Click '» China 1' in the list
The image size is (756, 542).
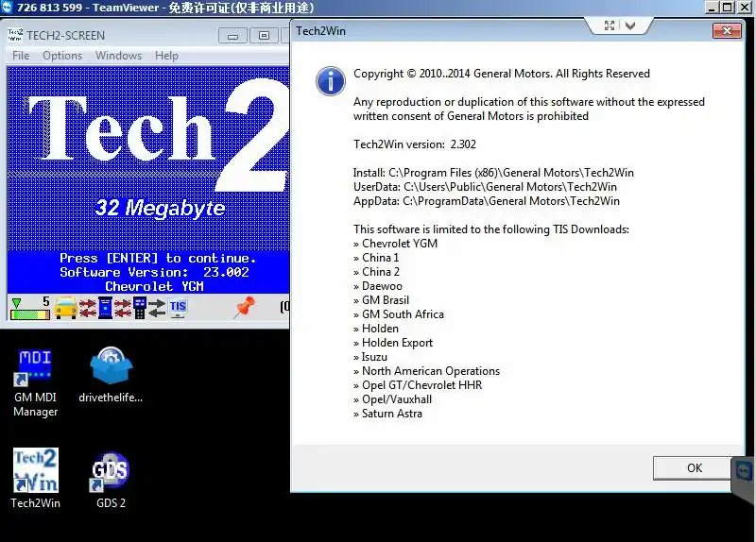tap(376, 258)
